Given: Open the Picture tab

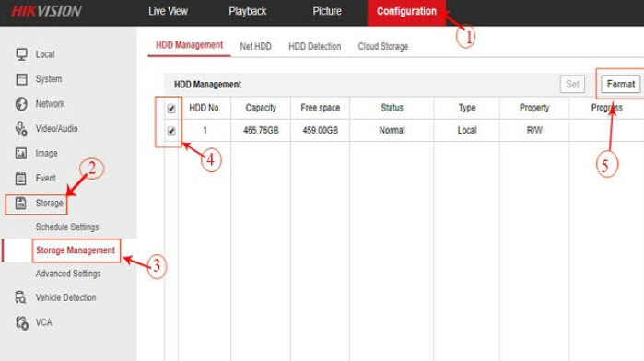Looking at the screenshot, I should point(327,11).
